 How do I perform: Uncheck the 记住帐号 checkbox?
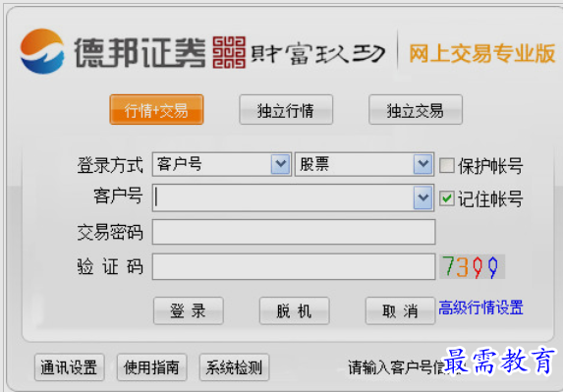tap(447, 198)
